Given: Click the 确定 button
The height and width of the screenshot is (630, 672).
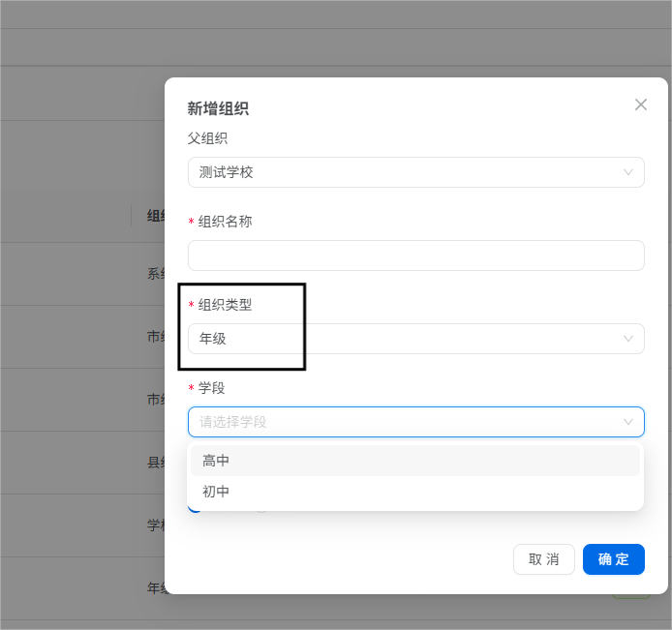Looking at the screenshot, I should pyautogui.click(x=614, y=559).
